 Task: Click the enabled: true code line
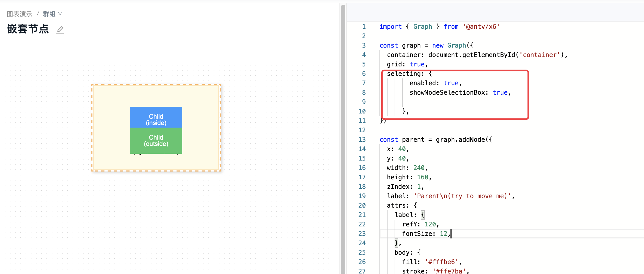coord(436,83)
